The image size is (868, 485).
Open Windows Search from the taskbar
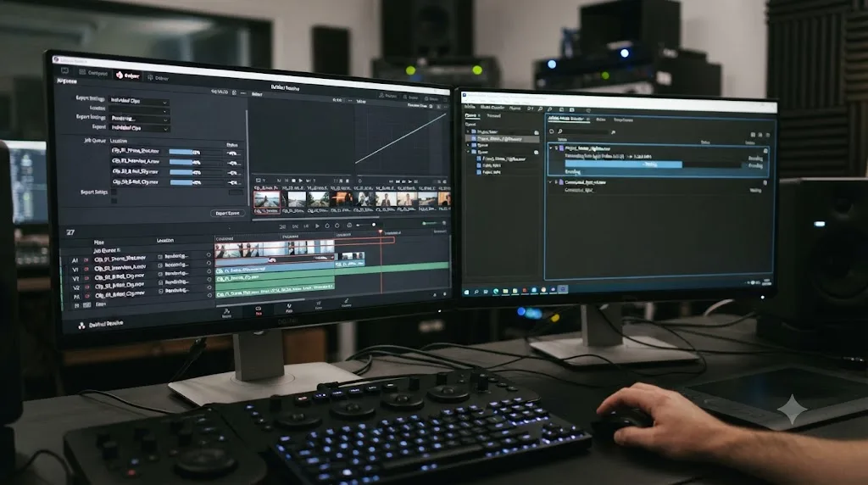476,291
